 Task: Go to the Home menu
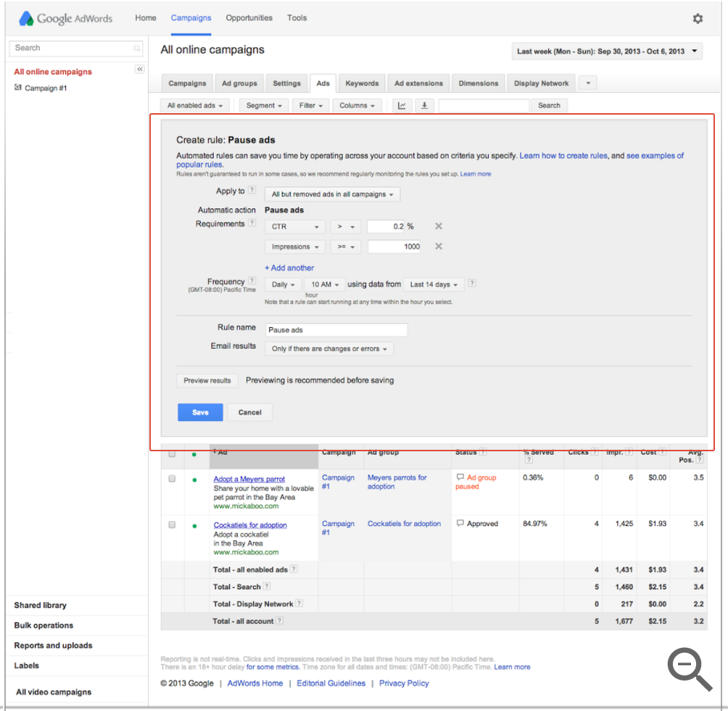(x=145, y=17)
